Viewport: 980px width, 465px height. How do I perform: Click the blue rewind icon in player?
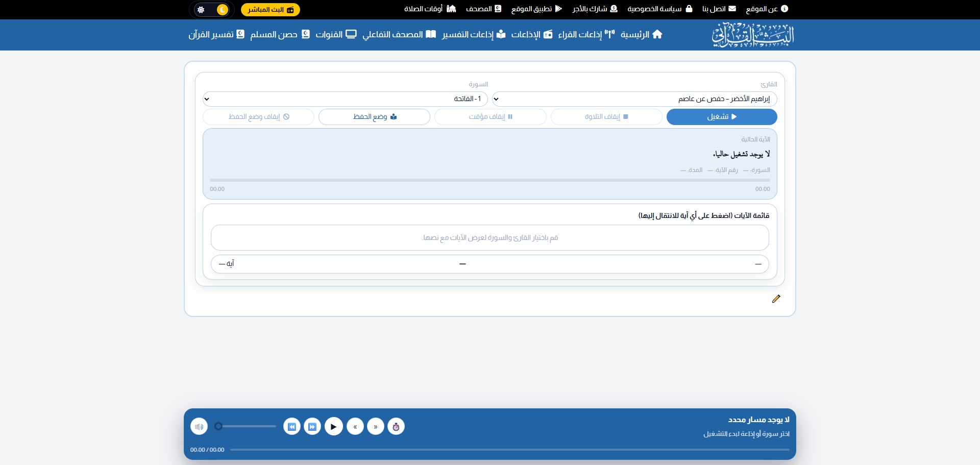pyautogui.click(x=292, y=427)
